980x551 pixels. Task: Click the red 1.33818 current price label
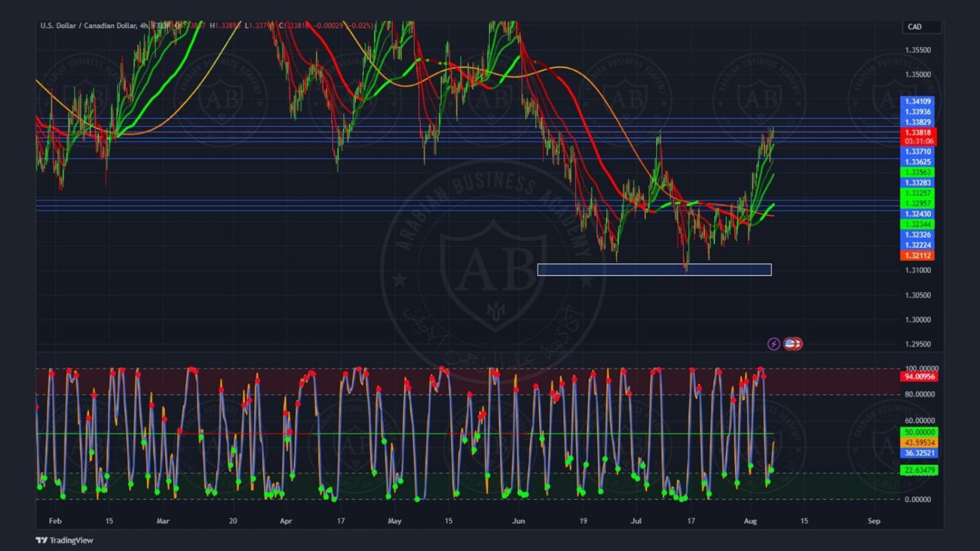point(918,133)
